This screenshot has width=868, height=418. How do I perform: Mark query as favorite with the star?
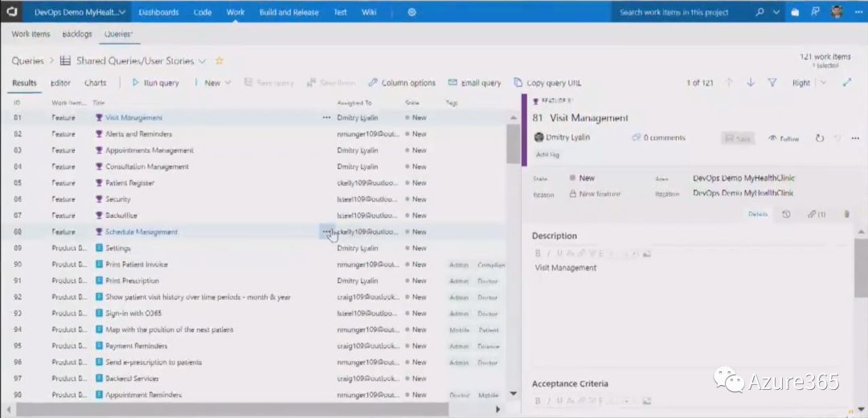(x=219, y=61)
